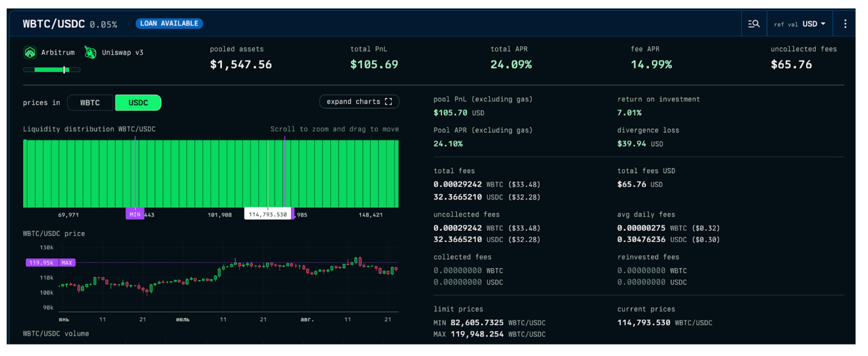The height and width of the screenshot is (356, 868).
Task: Click the total PnL $105.69 value
Action: point(374,65)
